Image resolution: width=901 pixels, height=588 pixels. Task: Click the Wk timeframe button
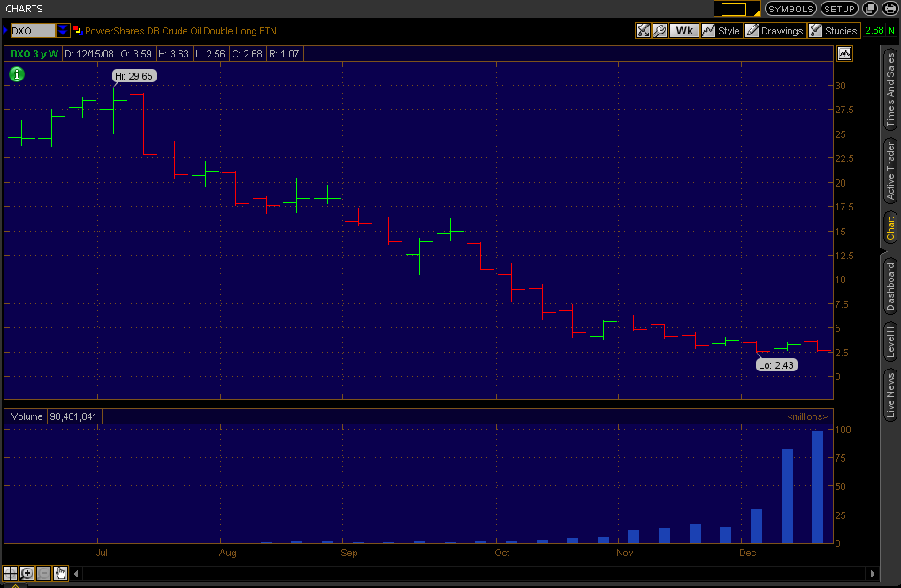pos(683,30)
